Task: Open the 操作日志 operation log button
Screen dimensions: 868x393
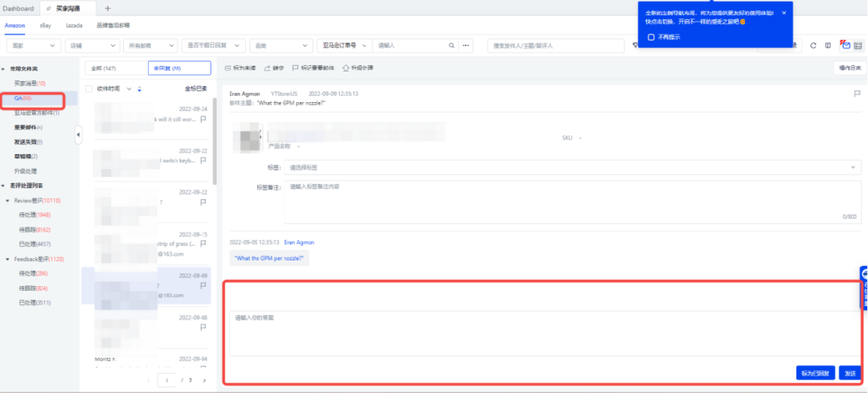Action: (850, 68)
